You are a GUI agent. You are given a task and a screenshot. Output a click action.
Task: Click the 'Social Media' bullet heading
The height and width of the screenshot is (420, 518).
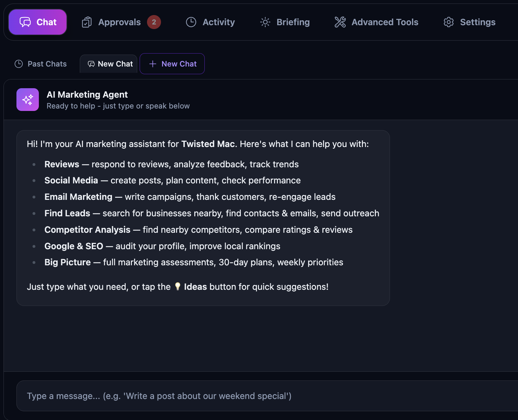71,180
